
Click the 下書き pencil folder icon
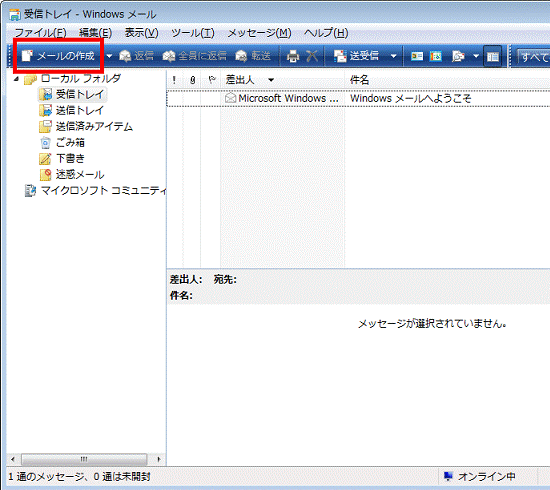click(45, 159)
